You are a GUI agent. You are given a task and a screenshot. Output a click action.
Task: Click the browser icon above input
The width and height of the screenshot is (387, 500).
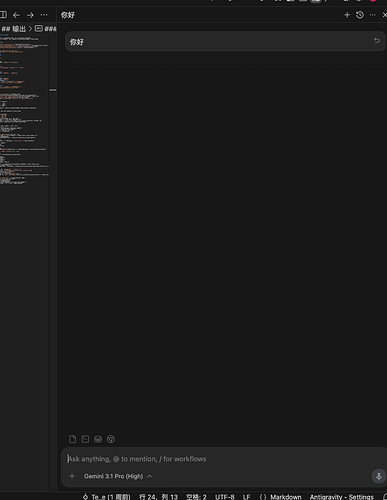98,439
